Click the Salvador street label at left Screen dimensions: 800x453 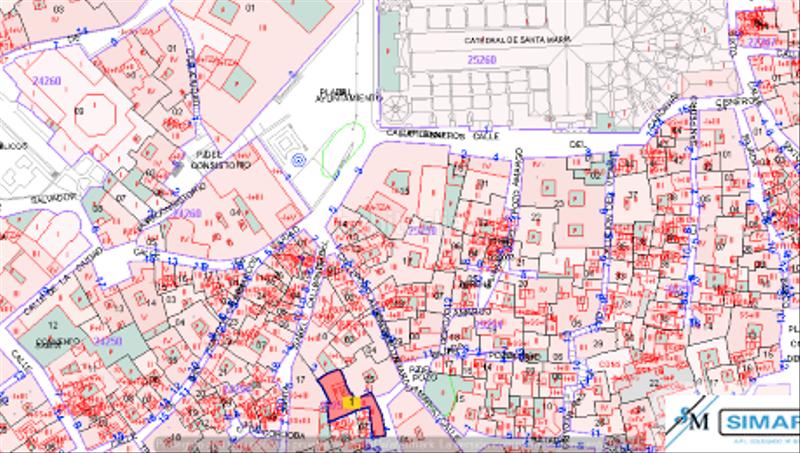[57, 197]
